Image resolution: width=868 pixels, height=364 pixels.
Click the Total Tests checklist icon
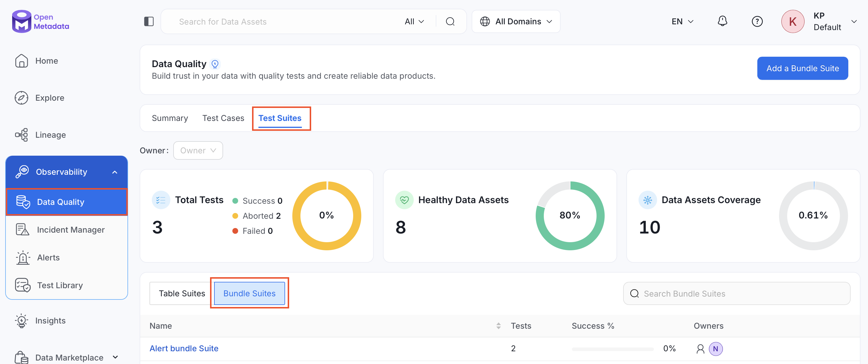point(161,200)
